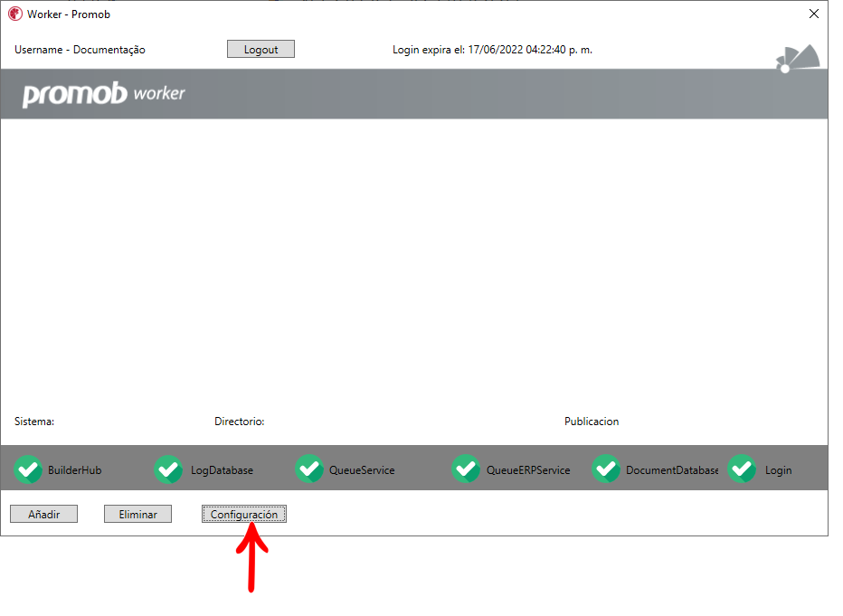The height and width of the screenshot is (616, 843).
Task: Click the 'Worker - Promob' window title
Action: (69, 14)
